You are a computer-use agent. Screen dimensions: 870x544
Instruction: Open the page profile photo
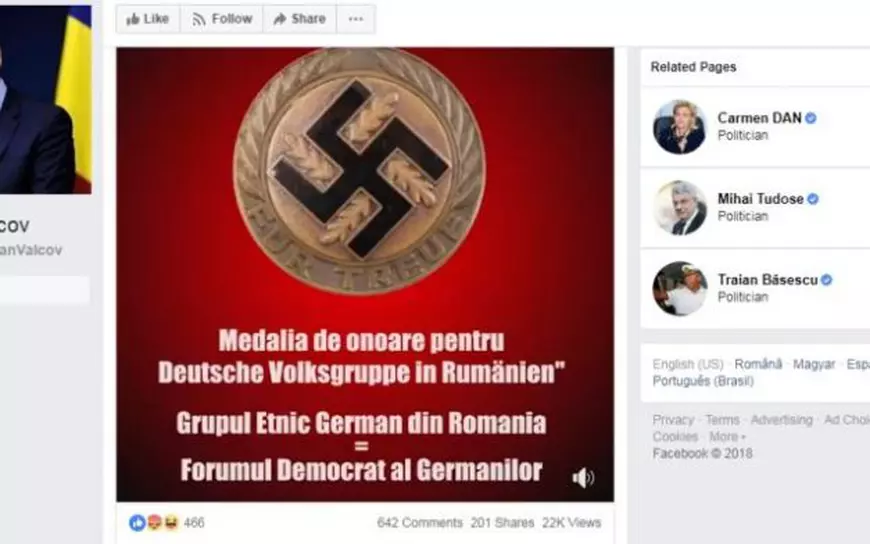point(45,100)
